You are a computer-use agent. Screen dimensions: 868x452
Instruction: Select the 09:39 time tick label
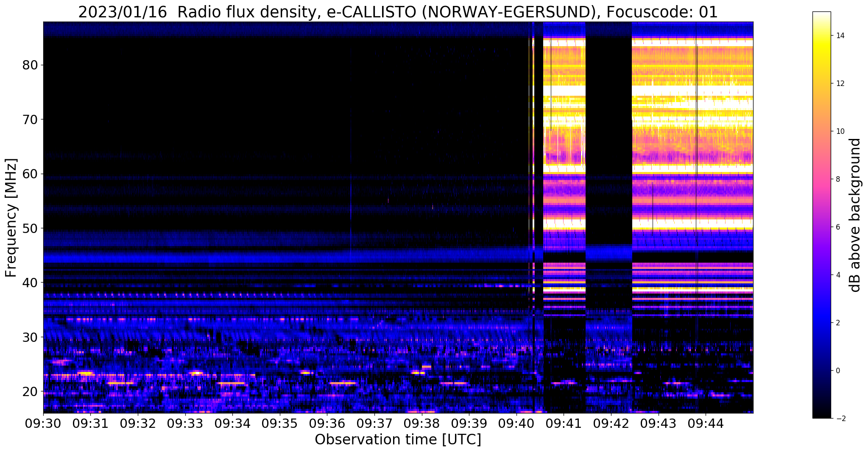(469, 423)
